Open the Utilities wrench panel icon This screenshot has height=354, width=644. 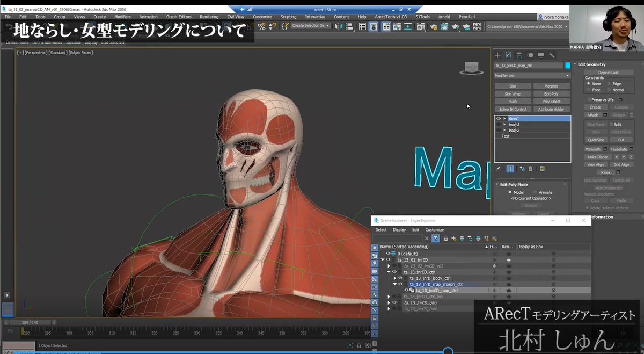(x=552, y=55)
